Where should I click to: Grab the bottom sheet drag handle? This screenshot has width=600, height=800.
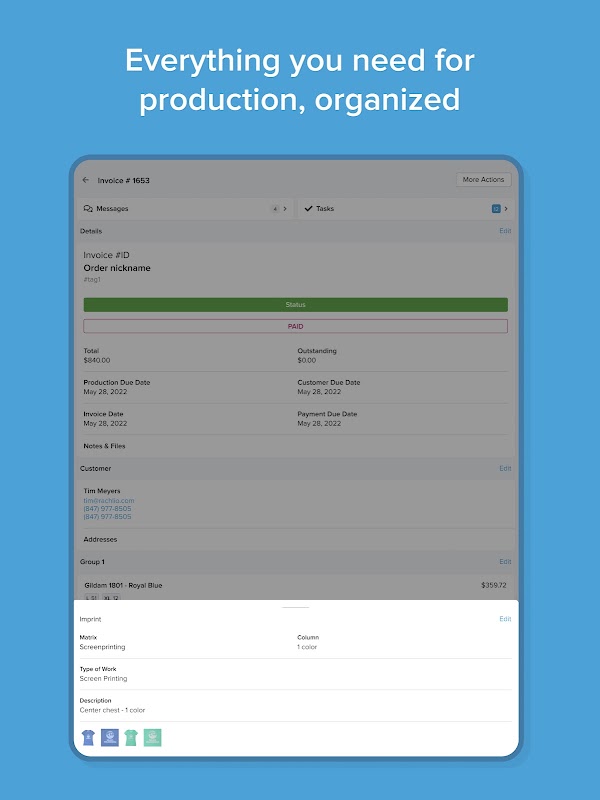pyautogui.click(x=295, y=607)
